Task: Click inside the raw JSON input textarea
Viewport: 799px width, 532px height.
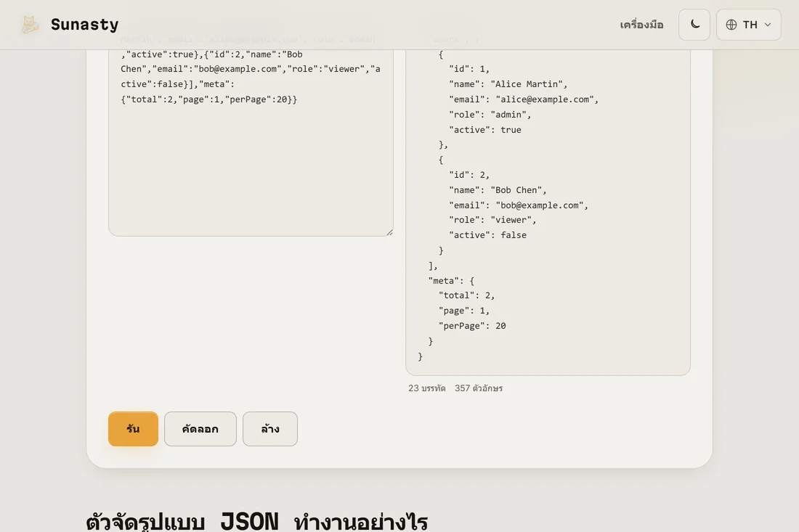Action: pos(251,142)
